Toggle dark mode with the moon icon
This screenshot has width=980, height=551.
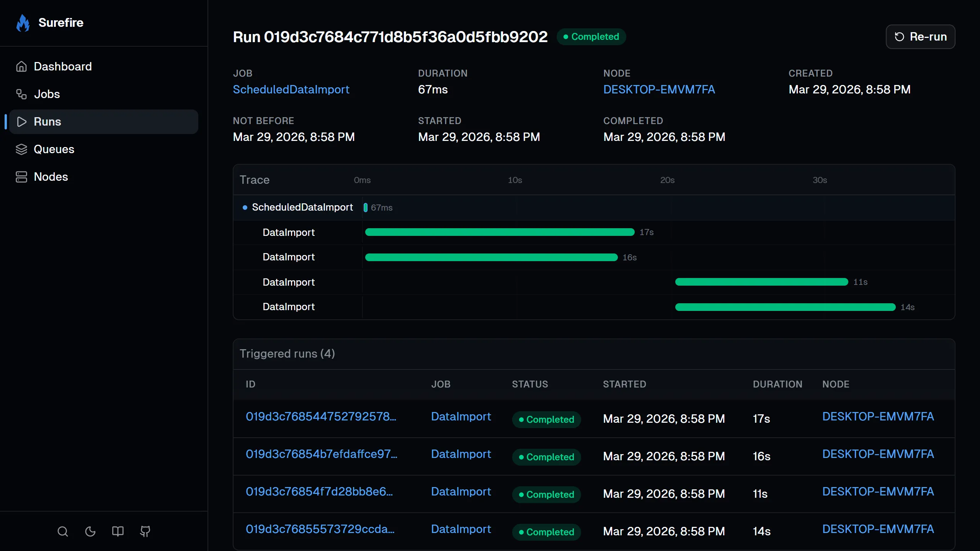pyautogui.click(x=90, y=531)
